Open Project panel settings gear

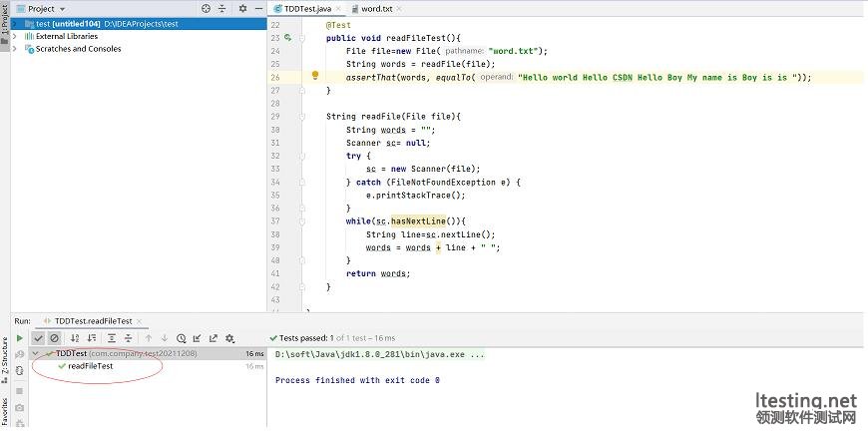point(242,9)
